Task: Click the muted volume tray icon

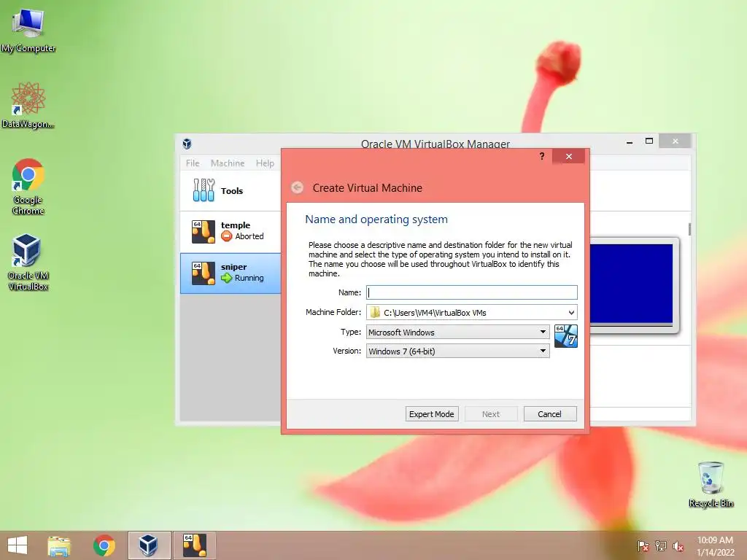Action: click(x=678, y=546)
